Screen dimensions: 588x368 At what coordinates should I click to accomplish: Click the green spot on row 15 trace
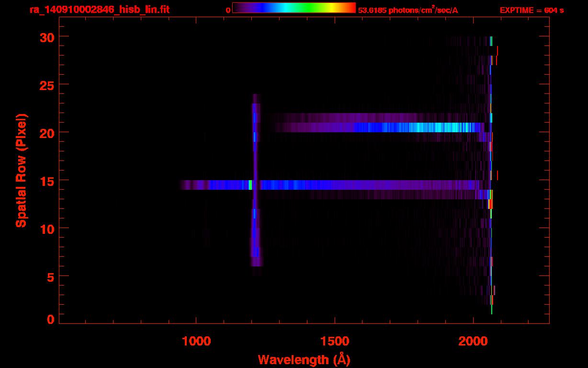point(250,185)
